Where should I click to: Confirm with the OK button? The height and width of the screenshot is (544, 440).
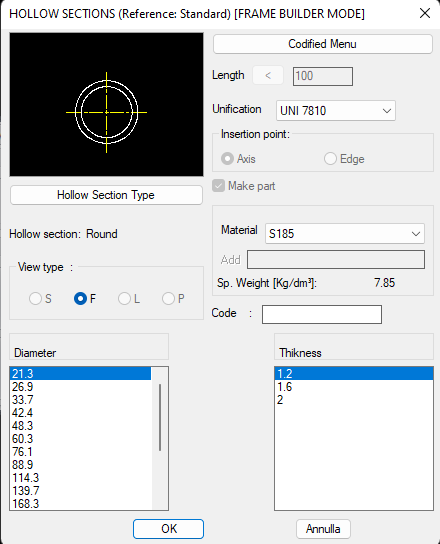[x=168, y=529]
